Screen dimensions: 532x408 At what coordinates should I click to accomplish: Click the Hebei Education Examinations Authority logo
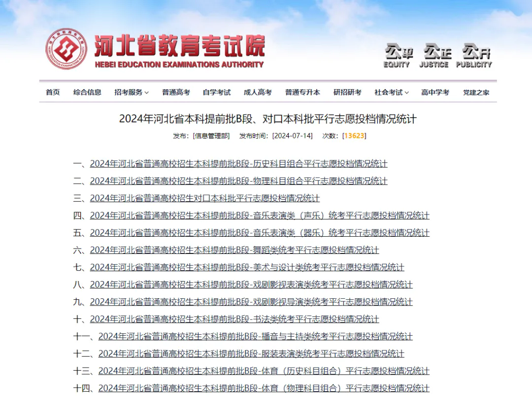pyautogui.click(x=66, y=49)
